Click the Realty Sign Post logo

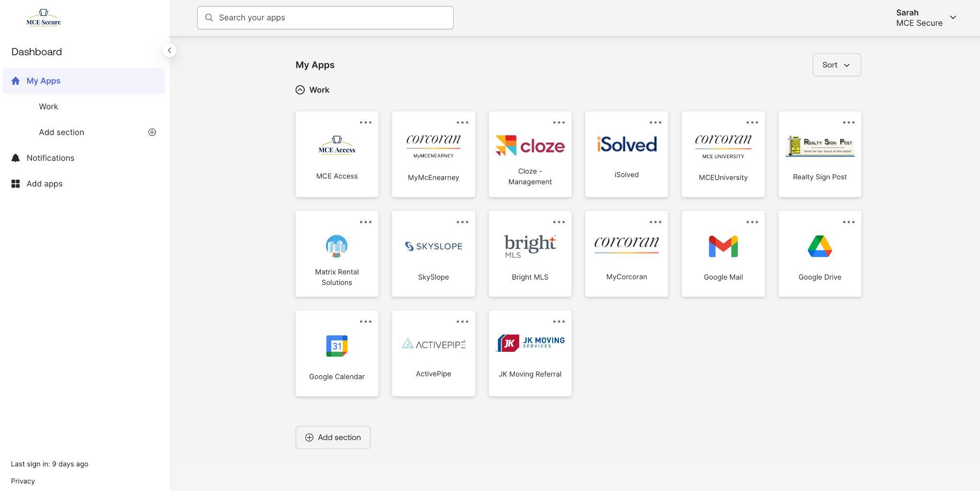(820, 146)
